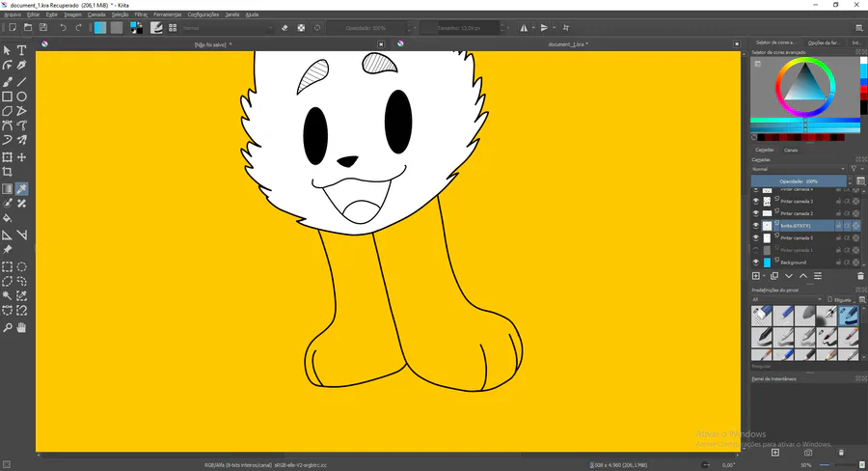Select the Freehand Brush tool
Viewport: 868px width, 471px height.
click(7, 82)
